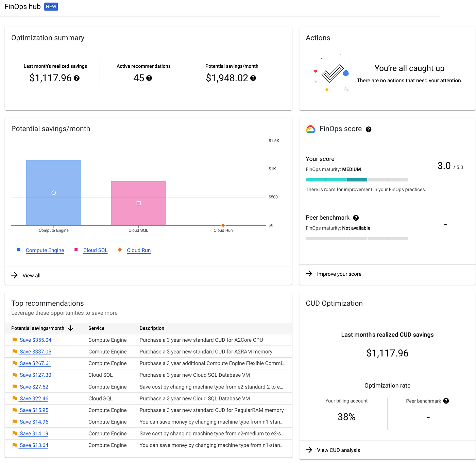The height and width of the screenshot is (463, 476).
Task: Click help icon next to CUD Peer benchmark
Action: (446, 401)
